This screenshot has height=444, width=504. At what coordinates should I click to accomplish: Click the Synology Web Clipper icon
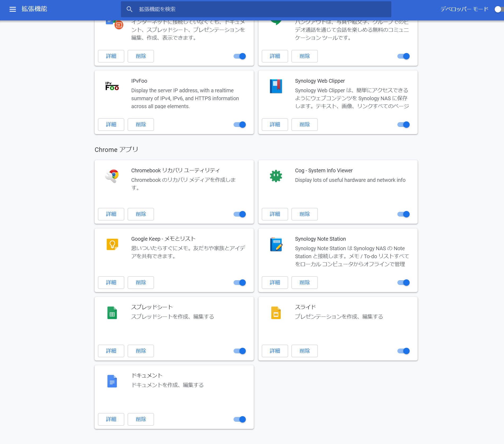276,86
